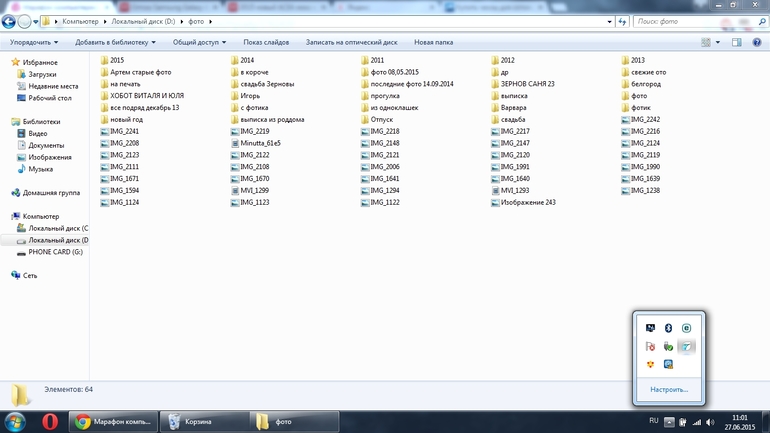
Task: Click the preview pane toggle icon
Action: point(737,42)
